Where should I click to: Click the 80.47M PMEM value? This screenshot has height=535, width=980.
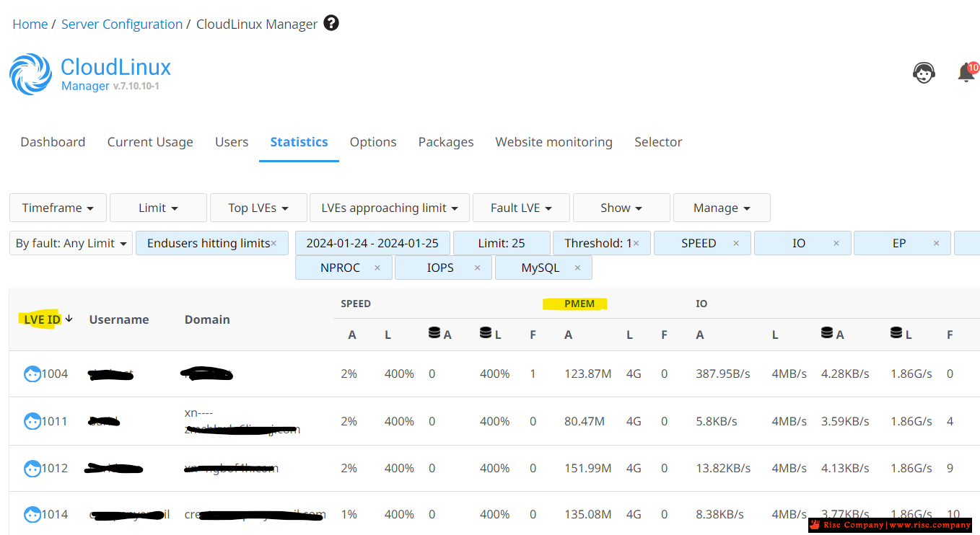pyautogui.click(x=585, y=421)
